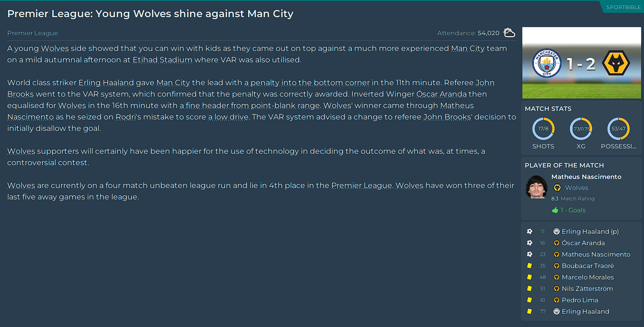Click the yellow card icon beside Boubacar Traoré
This screenshot has height=327, width=644.
click(x=529, y=266)
